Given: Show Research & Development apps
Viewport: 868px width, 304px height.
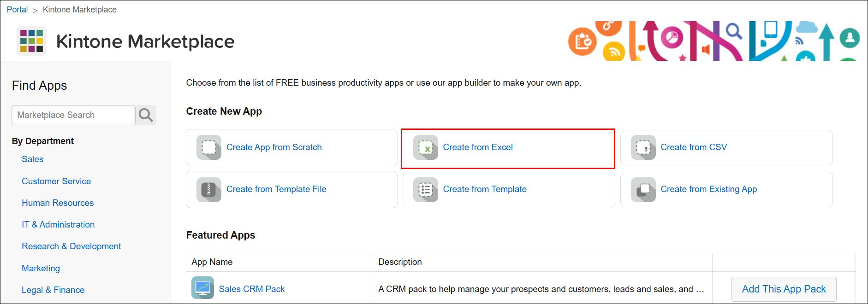Looking at the screenshot, I should [x=71, y=246].
